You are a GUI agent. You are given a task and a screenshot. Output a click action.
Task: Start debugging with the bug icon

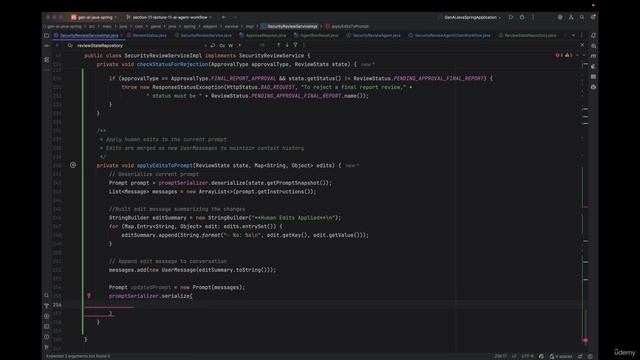522,17
